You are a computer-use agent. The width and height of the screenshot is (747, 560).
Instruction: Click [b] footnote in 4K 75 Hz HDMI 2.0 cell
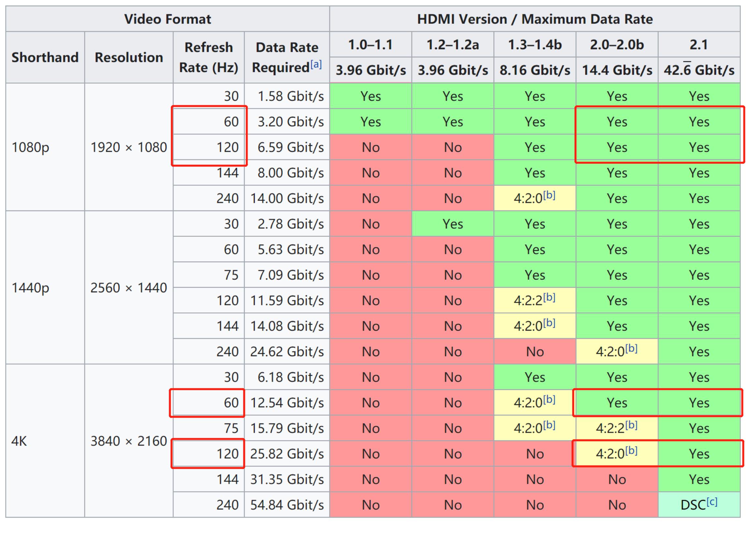[631, 425]
